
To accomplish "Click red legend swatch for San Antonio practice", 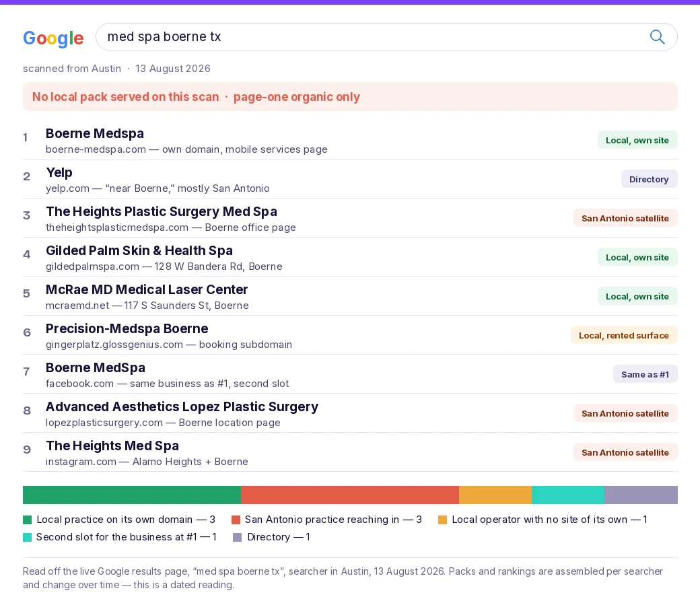I will coord(236,520).
